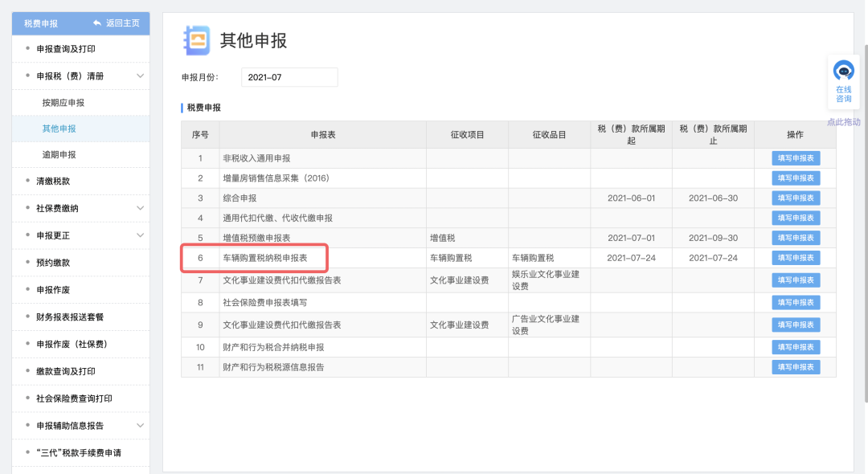
Task: Click 填写申报表 for 增值税预缴申报表
Action: click(796, 238)
